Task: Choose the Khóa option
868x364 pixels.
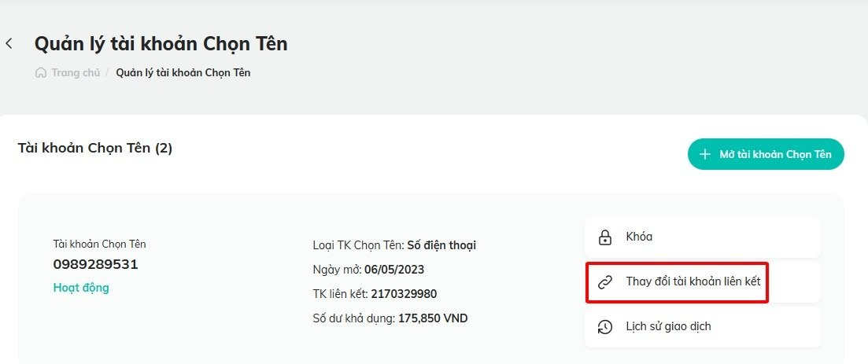Action: [x=702, y=237]
